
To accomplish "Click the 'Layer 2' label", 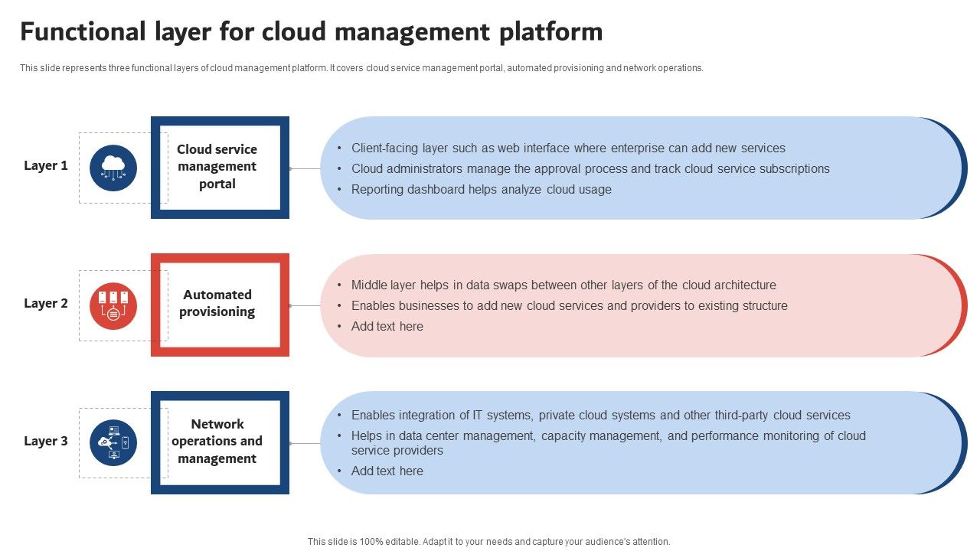I will 46,304.
